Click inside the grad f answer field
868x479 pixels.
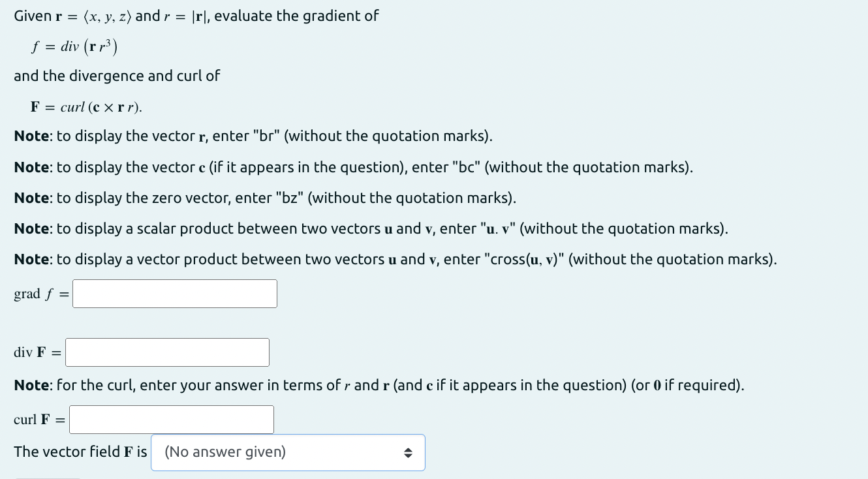coord(174,293)
